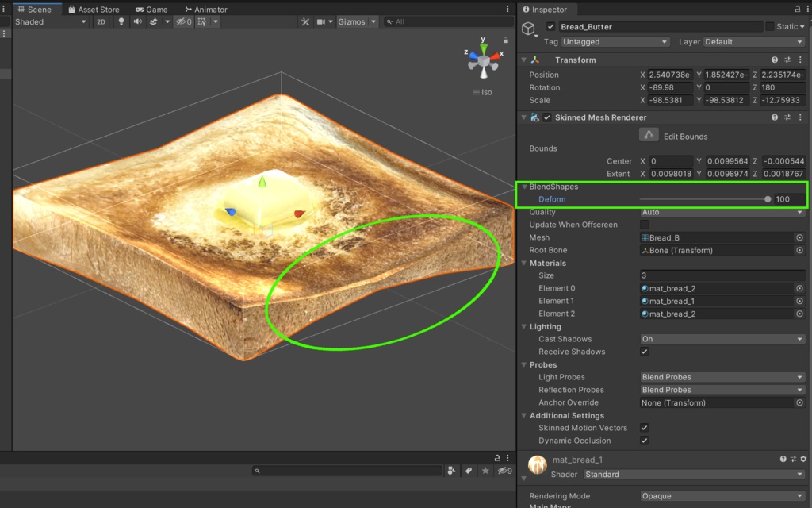Open the Gizmos menu button
This screenshot has height=508, width=812.
point(351,22)
